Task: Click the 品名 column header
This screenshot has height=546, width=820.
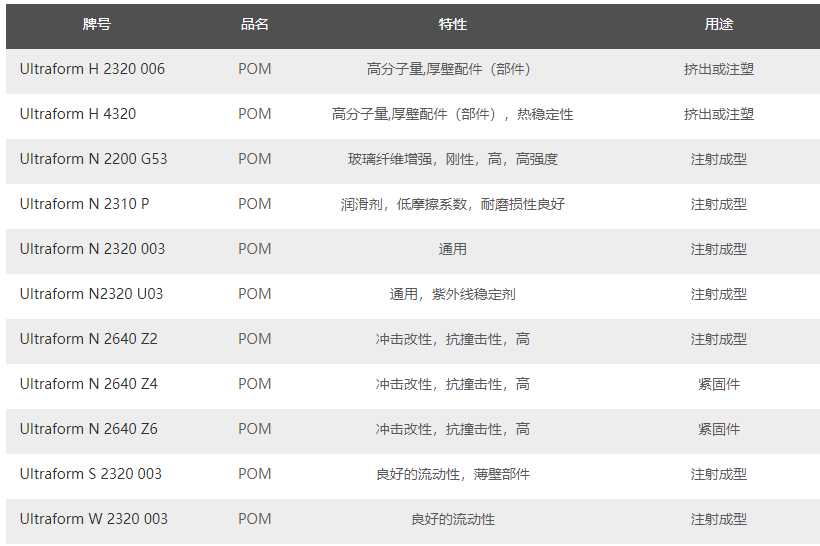Action: pyautogui.click(x=255, y=25)
